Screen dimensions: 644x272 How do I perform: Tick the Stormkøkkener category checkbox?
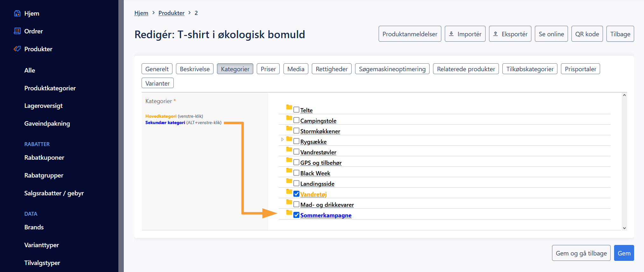(297, 131)
